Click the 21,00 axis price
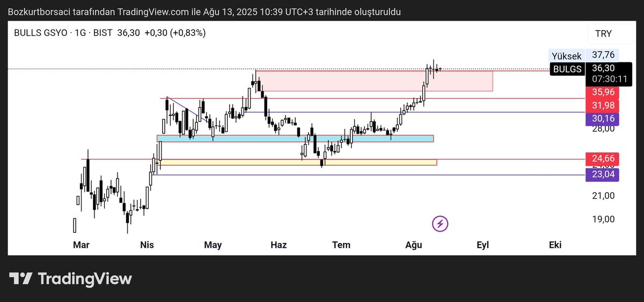 coord(603,196)
